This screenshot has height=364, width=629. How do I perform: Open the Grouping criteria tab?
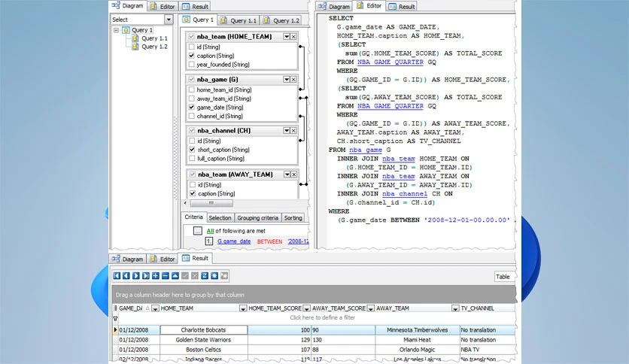[257, 217]
